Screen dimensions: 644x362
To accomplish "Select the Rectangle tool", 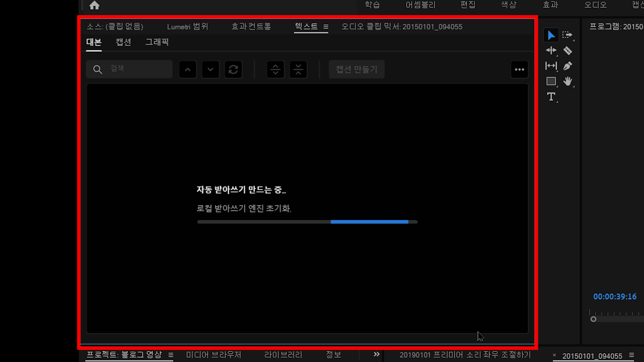I will coord(551,81).
